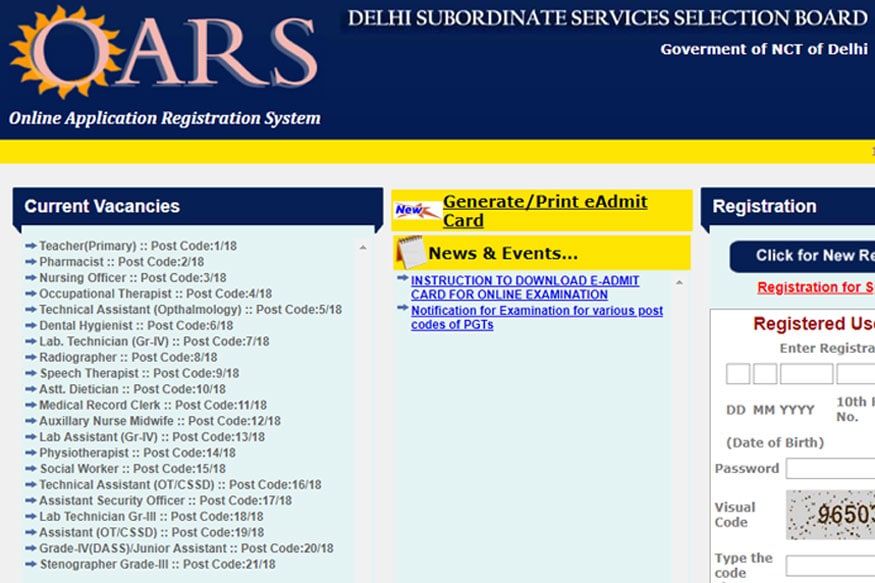Select Lab. Technician (Gr-IV) :: Post Code:7/18

tap(154, 341)
